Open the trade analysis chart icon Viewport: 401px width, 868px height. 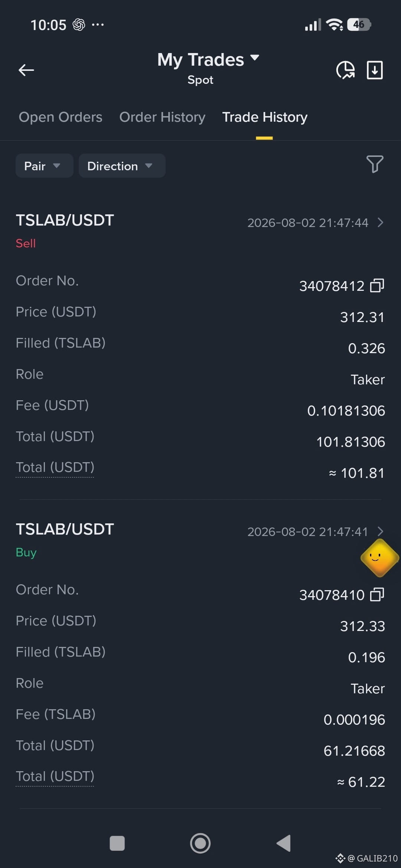[x=345, y=70]
